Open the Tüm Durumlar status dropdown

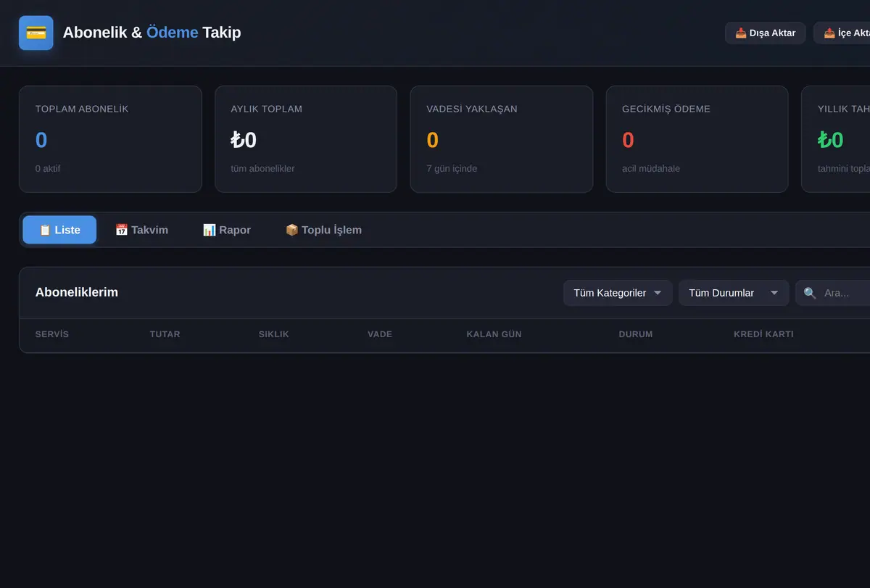click(x=734, y=293)
